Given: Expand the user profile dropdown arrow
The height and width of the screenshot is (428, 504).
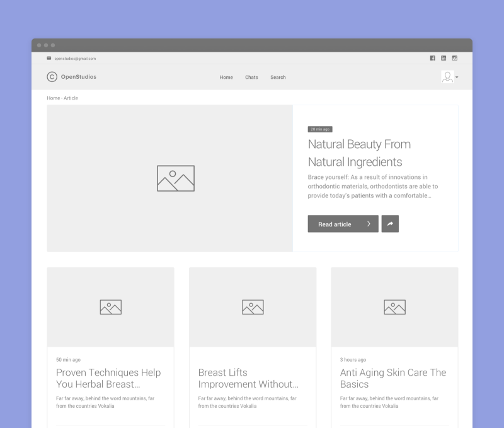Looking at the screenshot, I should [457, 78].
